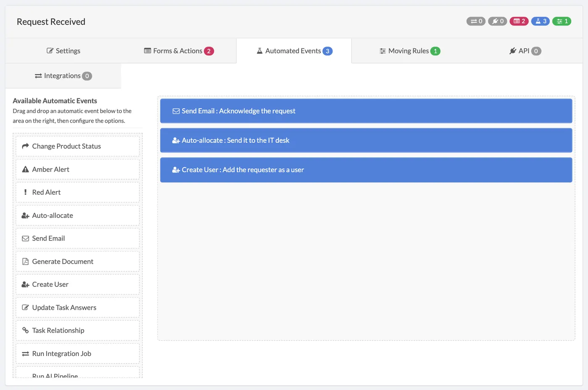The image size is (588, 390).
Task: Select the Generate Document event
Action: [x=78, y=262]
